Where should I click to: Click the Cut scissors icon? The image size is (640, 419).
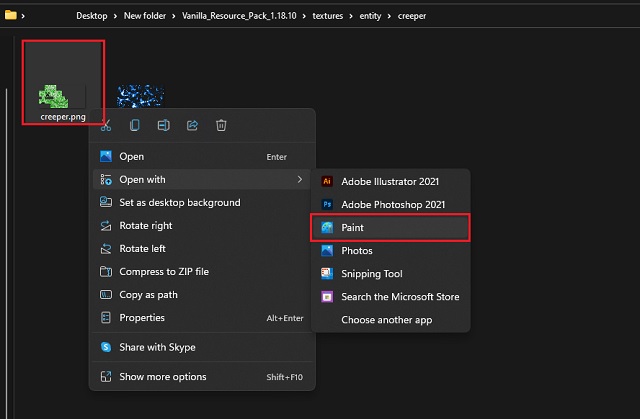pos(106,125)
